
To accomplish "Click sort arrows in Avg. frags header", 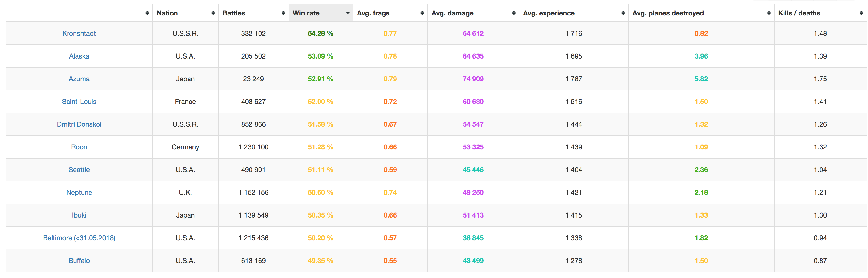I will 422,13.
